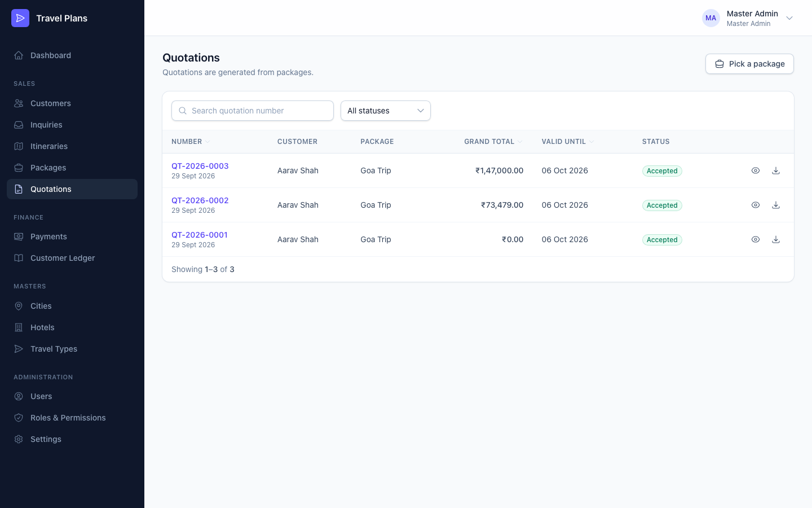Screen dimensions: 812x508
Task: Click the Itineraries map icon
Action: 19,146
